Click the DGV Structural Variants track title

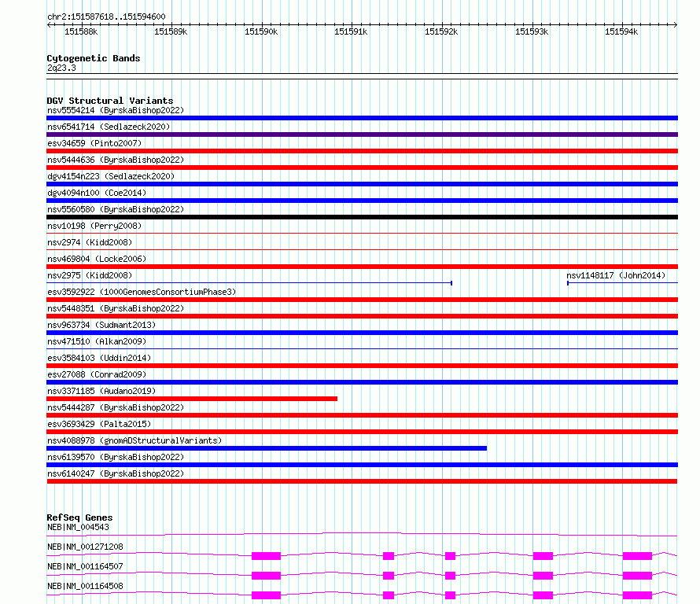[x=110, y=101]
